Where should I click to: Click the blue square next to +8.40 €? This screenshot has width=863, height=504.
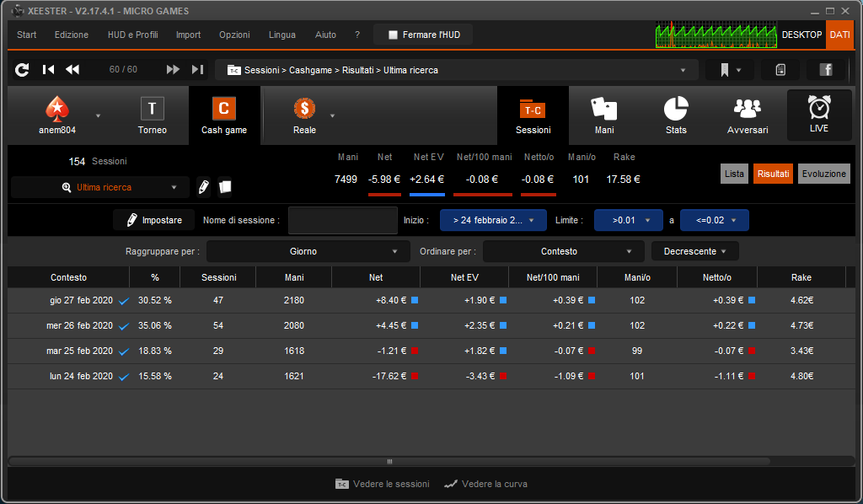pos(415,300)
